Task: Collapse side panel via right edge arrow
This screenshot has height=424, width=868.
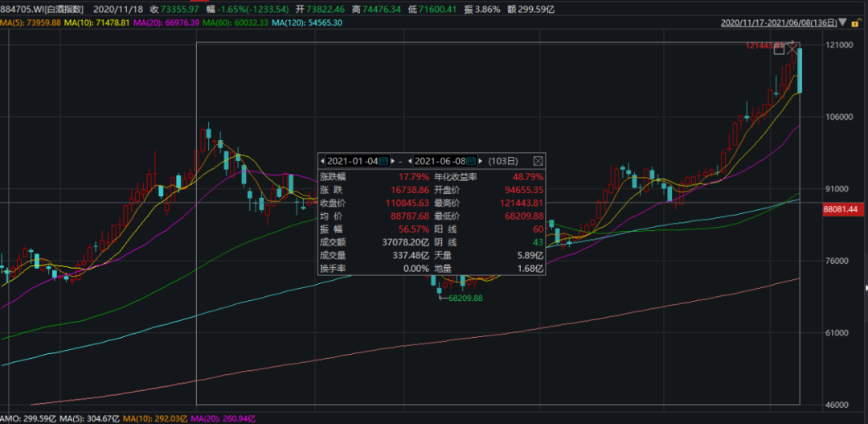Action: point(866,288)
